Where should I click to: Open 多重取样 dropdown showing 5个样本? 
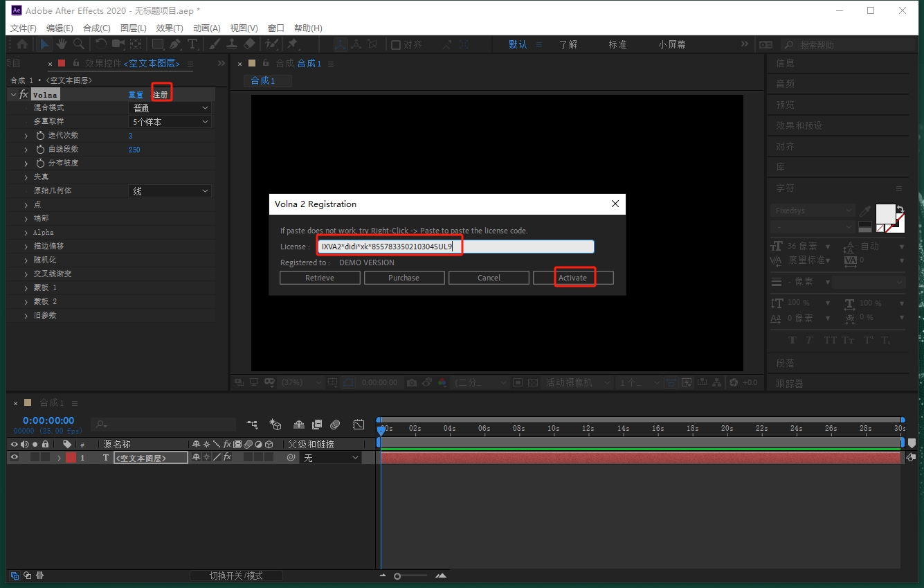point(170,122)
